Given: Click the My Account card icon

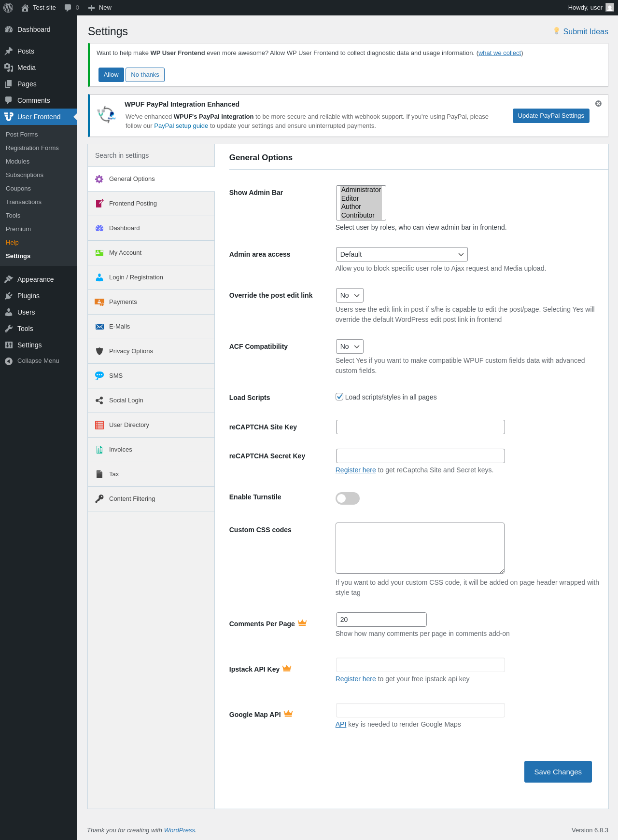Looking at the screenshot, I should click(x=99, y=253).
